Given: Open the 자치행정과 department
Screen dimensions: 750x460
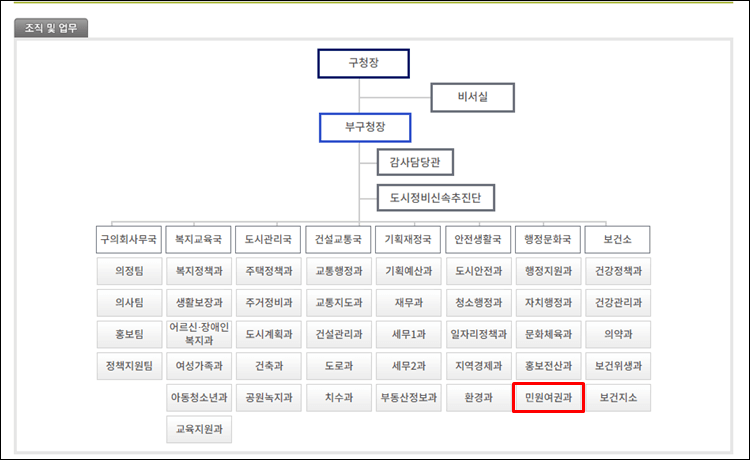Looking at the screenshot, I should (x=548, y=303).
